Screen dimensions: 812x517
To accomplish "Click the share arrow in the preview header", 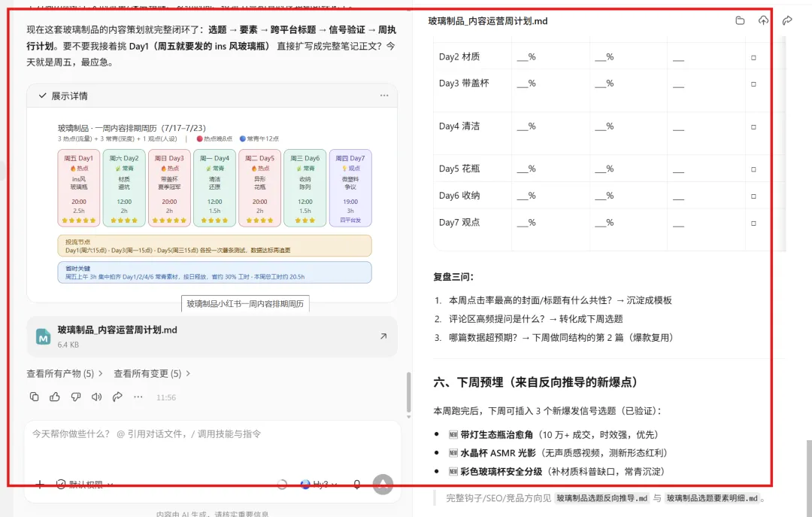I will [x=787, y=21].
